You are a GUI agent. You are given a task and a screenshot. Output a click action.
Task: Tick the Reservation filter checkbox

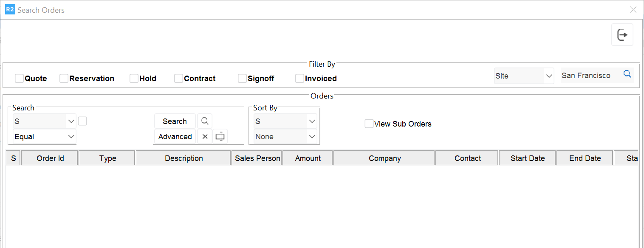pyautogui.click(x=64, y=79)
